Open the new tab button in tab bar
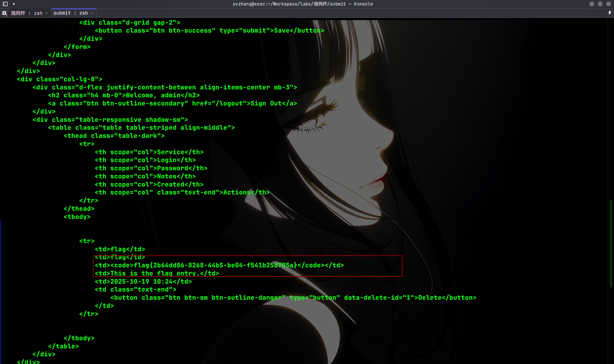 click(4, 13)
